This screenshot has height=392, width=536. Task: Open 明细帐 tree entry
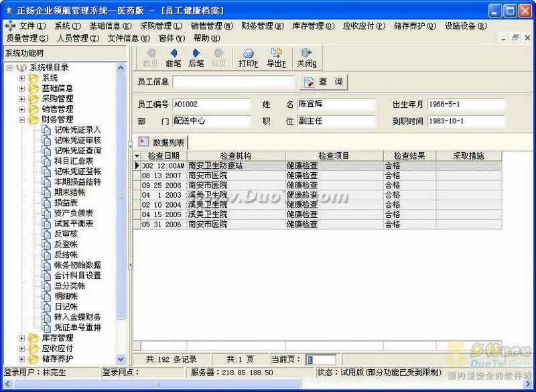click(66, 296)
